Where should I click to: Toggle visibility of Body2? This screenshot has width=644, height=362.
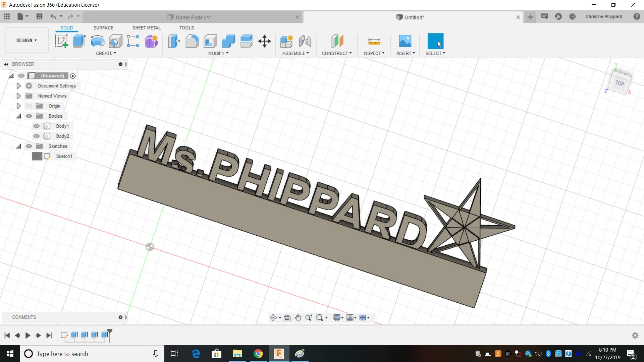point(36,136)
